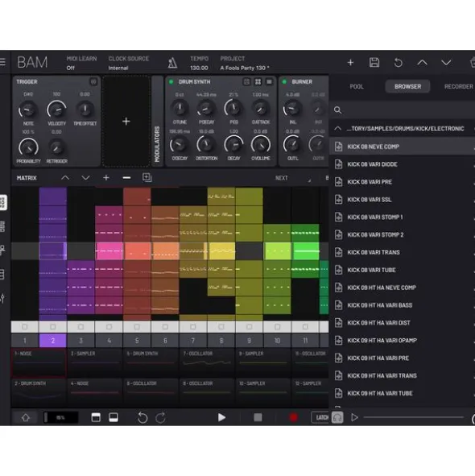This screenshot has width=475, height=476.
Task: Switch to the Recorder tab
Action: click(x=459, y=86)
